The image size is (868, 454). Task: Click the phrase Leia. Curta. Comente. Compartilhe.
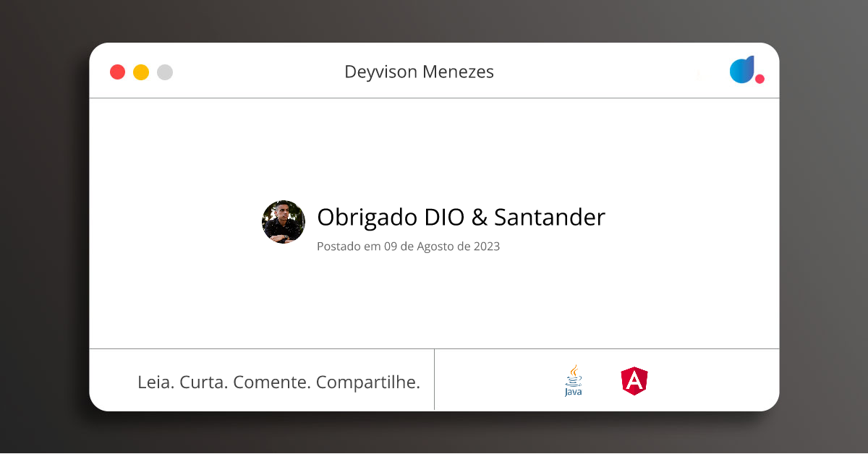tap(279, 382)
